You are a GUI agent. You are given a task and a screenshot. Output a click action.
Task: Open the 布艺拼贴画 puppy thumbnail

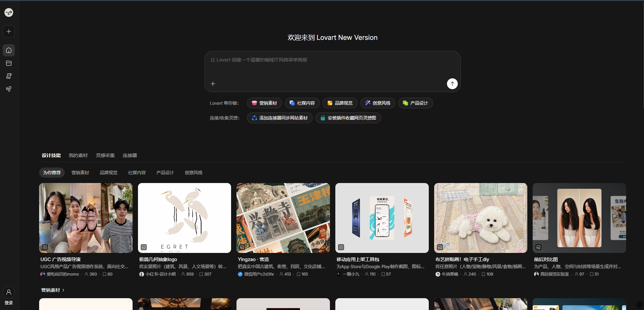(x=481, y=218)
